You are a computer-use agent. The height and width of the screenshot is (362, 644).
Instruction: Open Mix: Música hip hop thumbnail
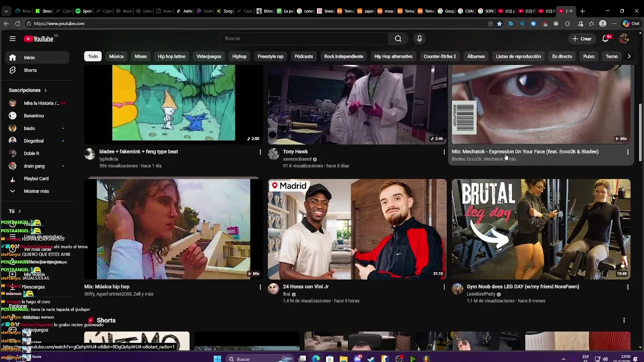[174, 229]
